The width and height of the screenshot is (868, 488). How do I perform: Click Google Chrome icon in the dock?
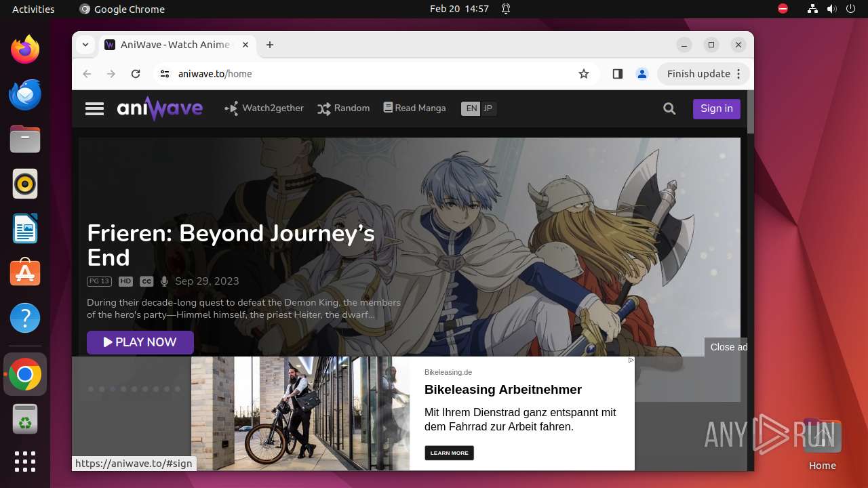point(25,374)
